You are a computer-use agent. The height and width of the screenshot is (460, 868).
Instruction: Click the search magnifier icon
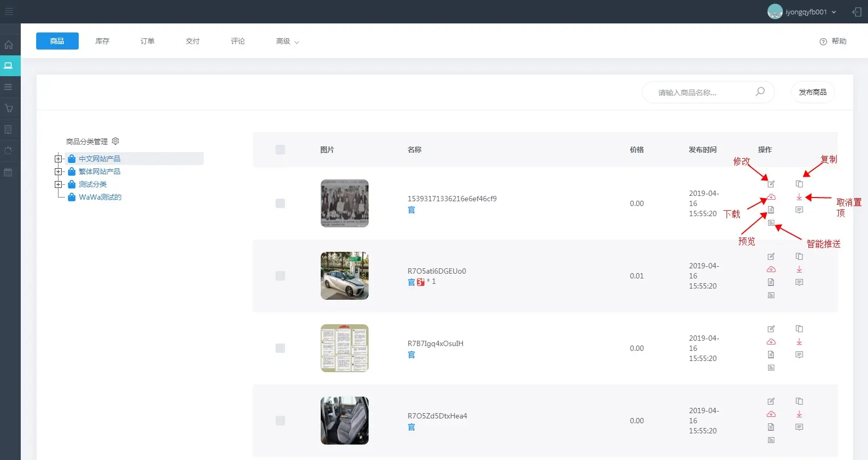pyautogui.click(x=760, y=92)
